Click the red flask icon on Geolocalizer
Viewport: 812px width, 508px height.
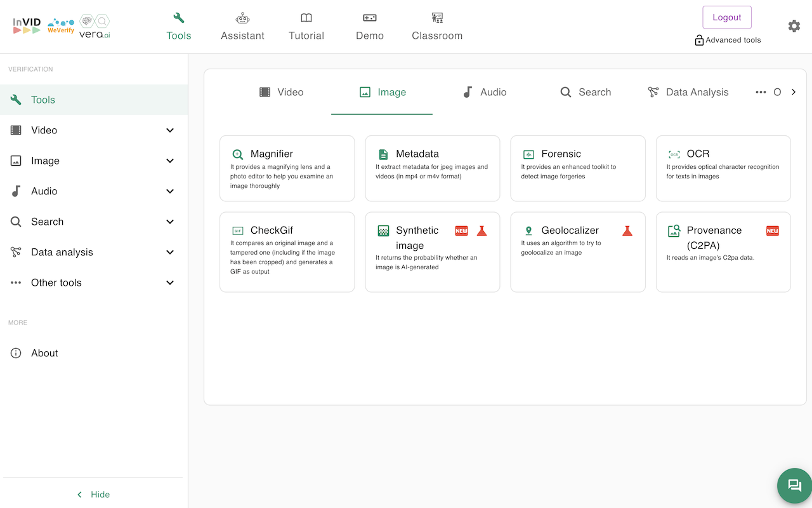[627, 231]
